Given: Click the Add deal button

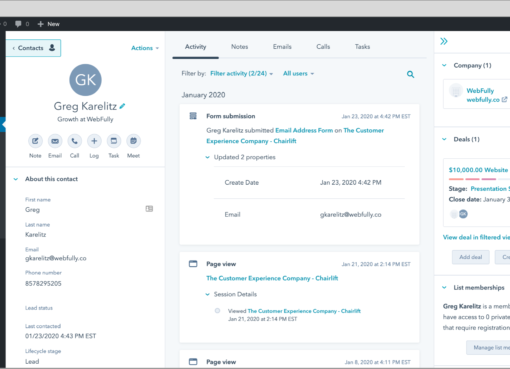Looking at the screenshot, I should (471, 257).
